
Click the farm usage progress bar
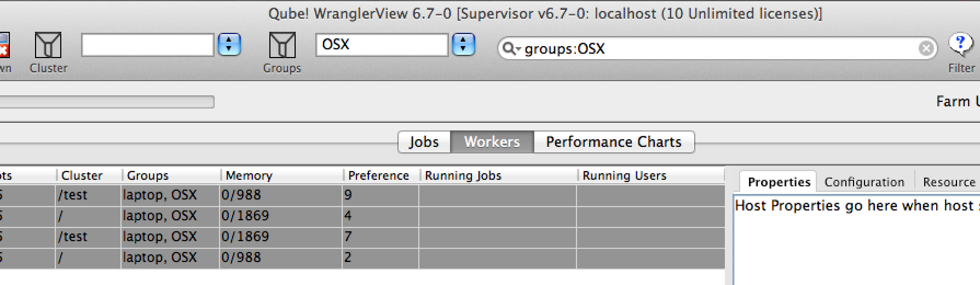(x=107, y=102)
